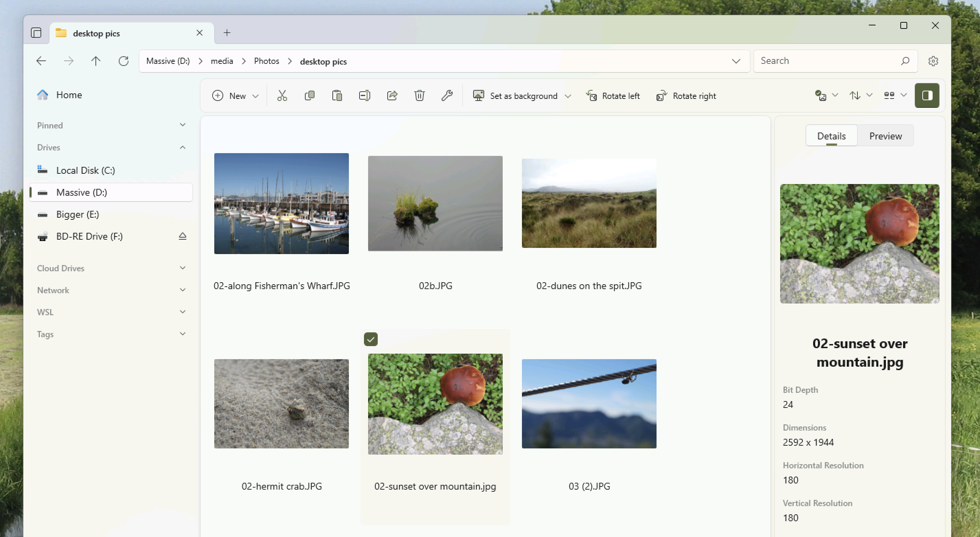Viewport: 980px width, 537px height.
Task: Click the Paste clipboard icon
Action: tap(337, 95)
